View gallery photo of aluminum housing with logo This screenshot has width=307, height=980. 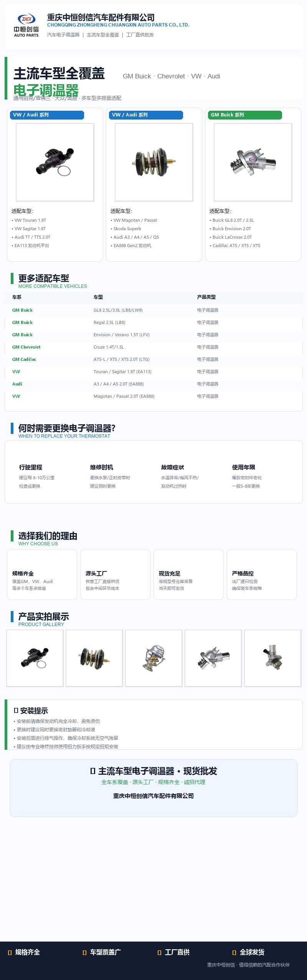213,658
